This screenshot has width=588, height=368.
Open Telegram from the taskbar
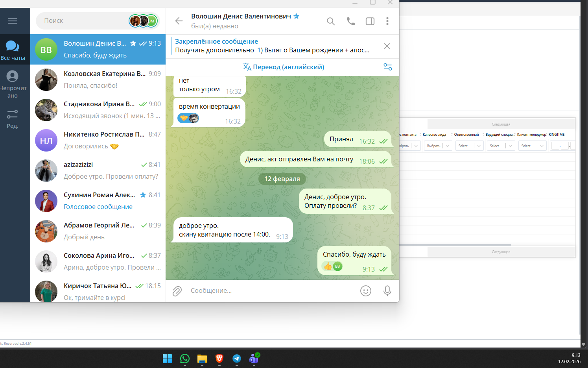[x=237, y=359]
